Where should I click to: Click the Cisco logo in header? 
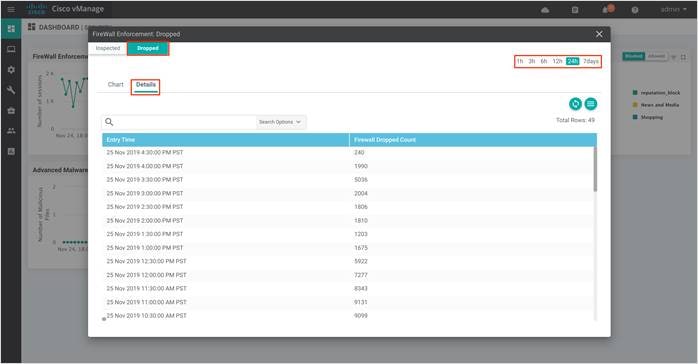click(37, 9)
